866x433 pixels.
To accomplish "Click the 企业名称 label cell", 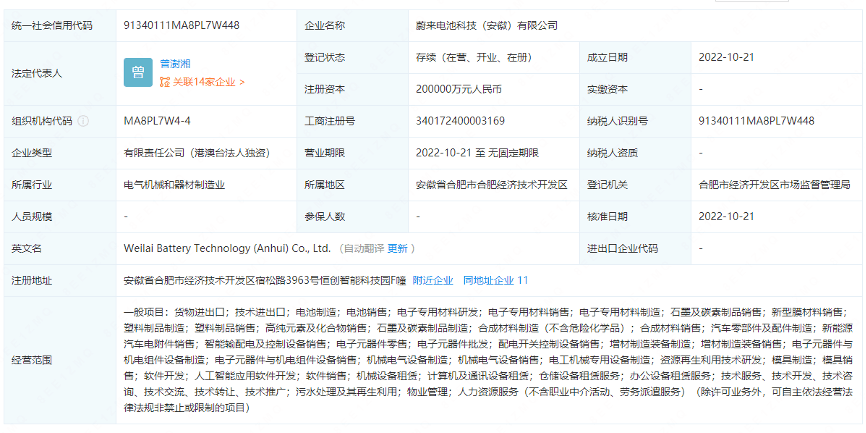I will click(352, 25).
